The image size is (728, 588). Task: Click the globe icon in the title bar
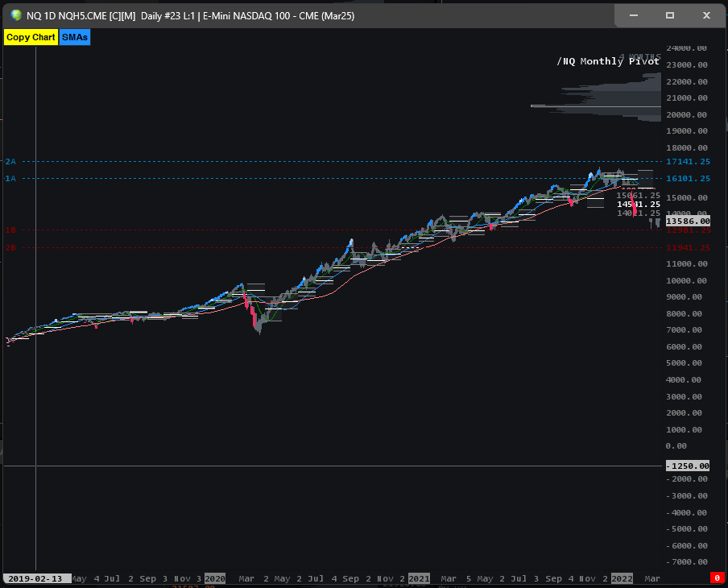(x=14, y=15)
